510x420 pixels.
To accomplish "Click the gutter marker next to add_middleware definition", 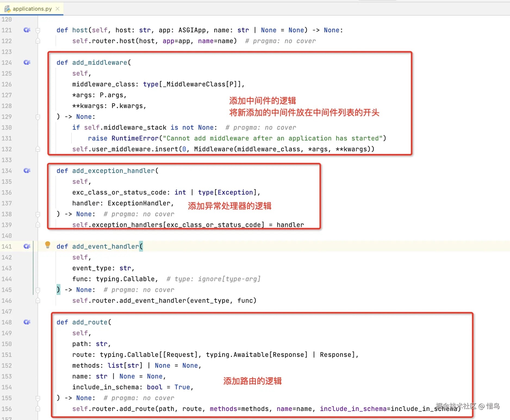I will pyautogui.click(x=27, y=63).
